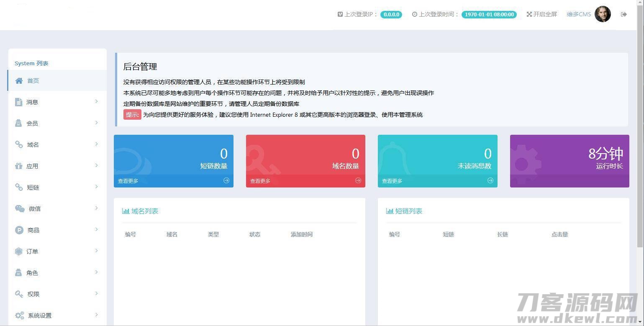Select the 首页 home icon in sidebar
The image size is (644, 326).
click(19, 80)
